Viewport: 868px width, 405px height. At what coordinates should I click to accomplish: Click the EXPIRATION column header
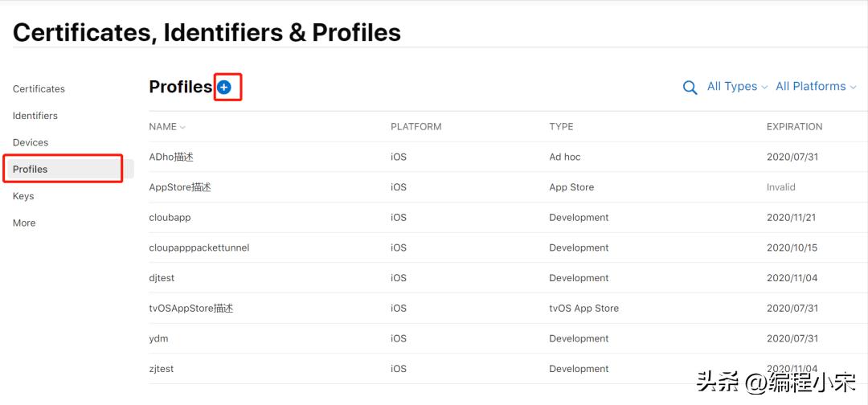coord(794,127)
